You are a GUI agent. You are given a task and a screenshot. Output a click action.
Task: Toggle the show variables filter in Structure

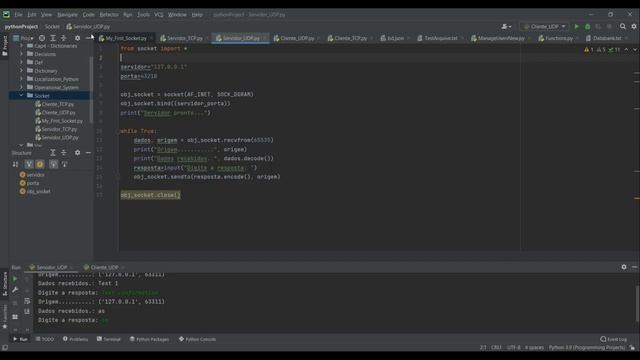29,164
